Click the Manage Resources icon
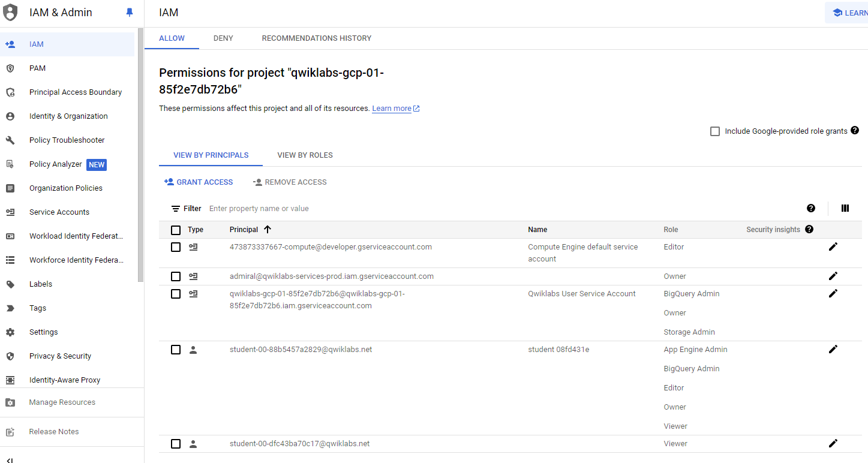This screenshot has height=463, width=868. pyautogui.click(x=10, y=402)
